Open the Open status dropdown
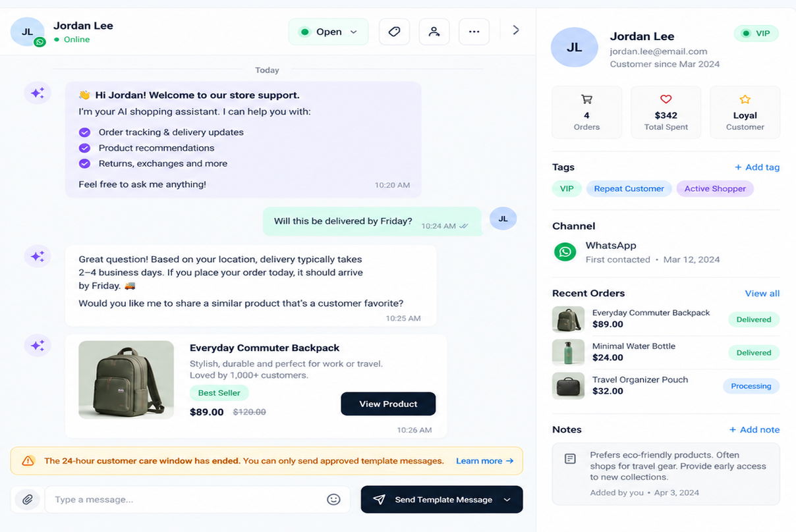796x532 pixels. [x=328, y=32]
